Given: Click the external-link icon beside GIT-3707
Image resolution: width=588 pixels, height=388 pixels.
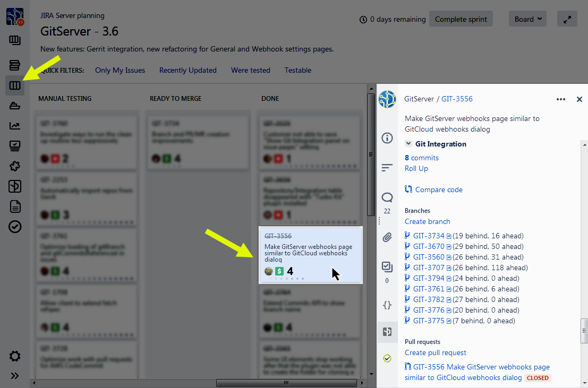Looking at the screenshot, I should click(449, 269).
